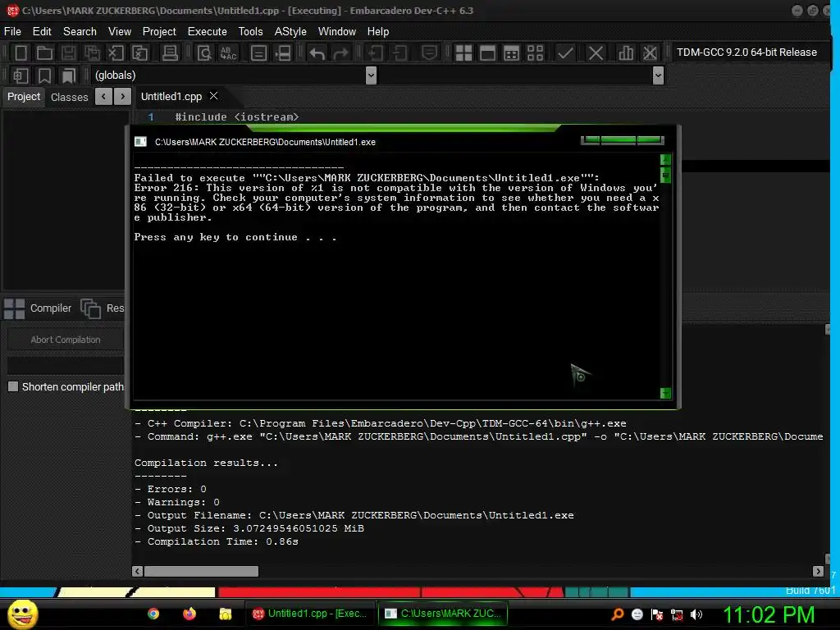Expand the (globals) scope dropdown
840x630 pixels.
371,75
